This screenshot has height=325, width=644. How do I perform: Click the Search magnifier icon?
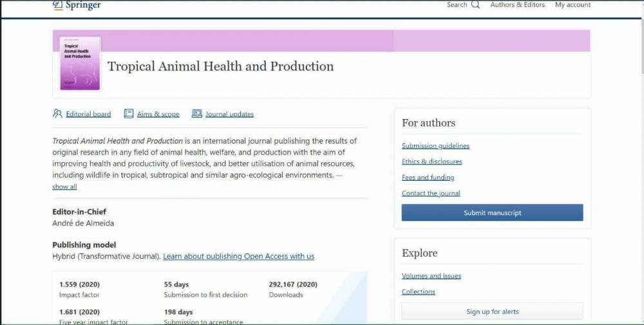475,5
